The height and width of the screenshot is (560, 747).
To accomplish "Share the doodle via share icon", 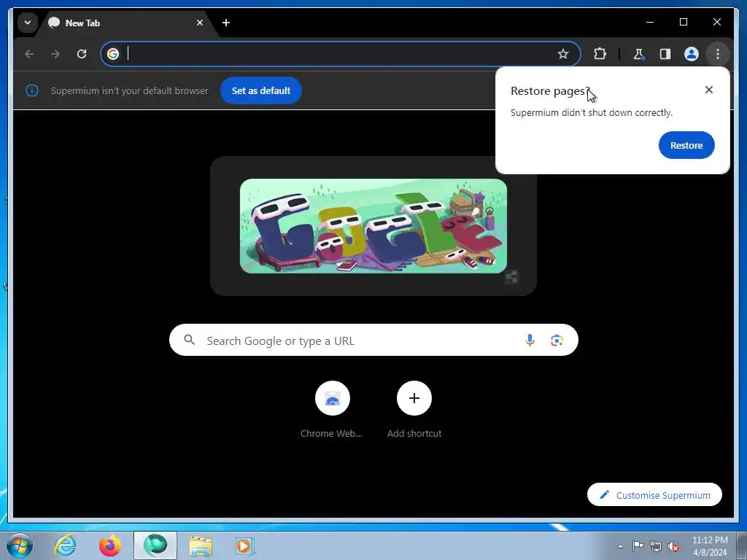I will click(x=511, y=276).
